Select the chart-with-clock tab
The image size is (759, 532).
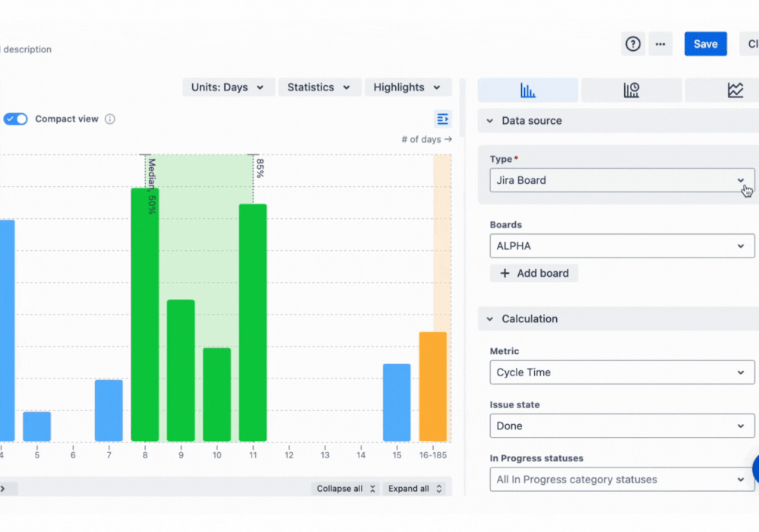click(x=631, y=90)
